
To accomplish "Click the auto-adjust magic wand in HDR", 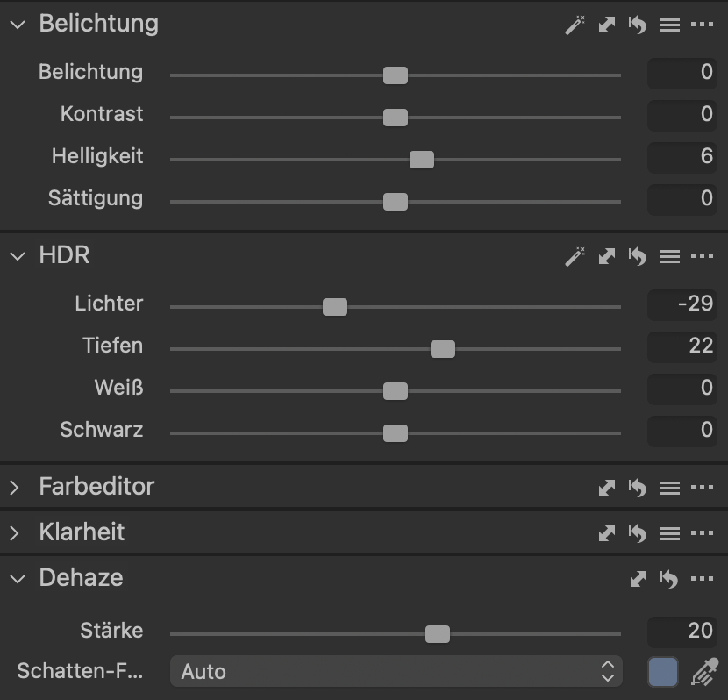I will 575,257.
